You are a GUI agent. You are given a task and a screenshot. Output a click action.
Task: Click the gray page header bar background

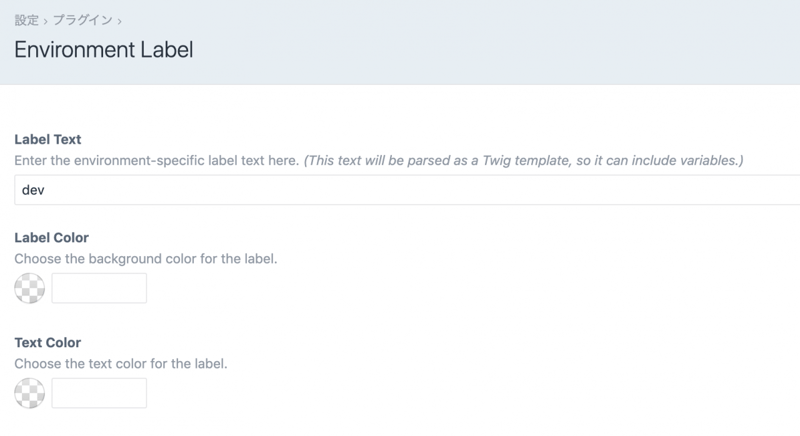[500, 45]
